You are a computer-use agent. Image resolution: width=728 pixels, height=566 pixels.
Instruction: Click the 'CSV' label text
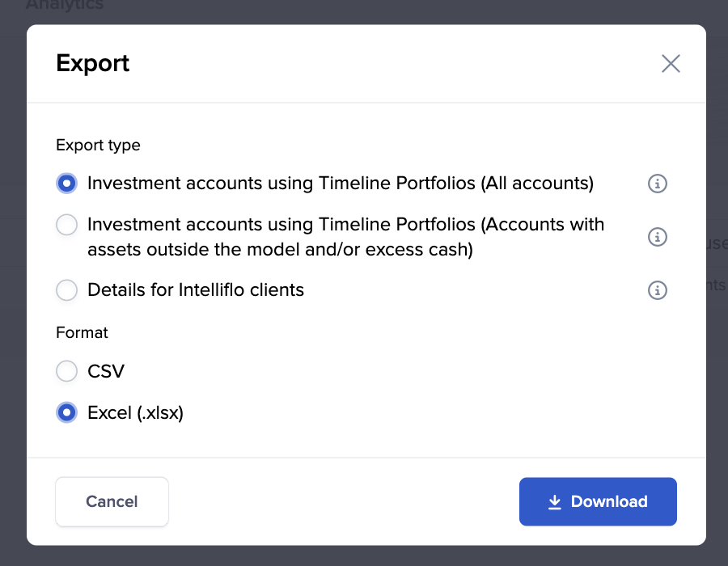pyautogui.click(x=106, y=372)
